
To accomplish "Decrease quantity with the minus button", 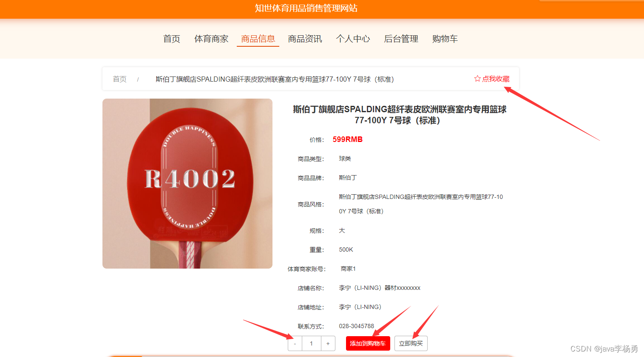I will [x=295, y=343].
